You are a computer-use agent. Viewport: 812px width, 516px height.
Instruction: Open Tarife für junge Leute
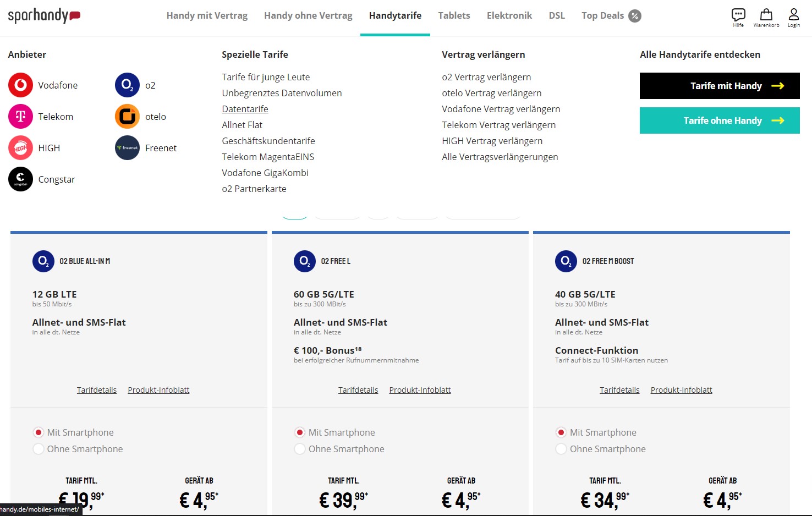266,77
